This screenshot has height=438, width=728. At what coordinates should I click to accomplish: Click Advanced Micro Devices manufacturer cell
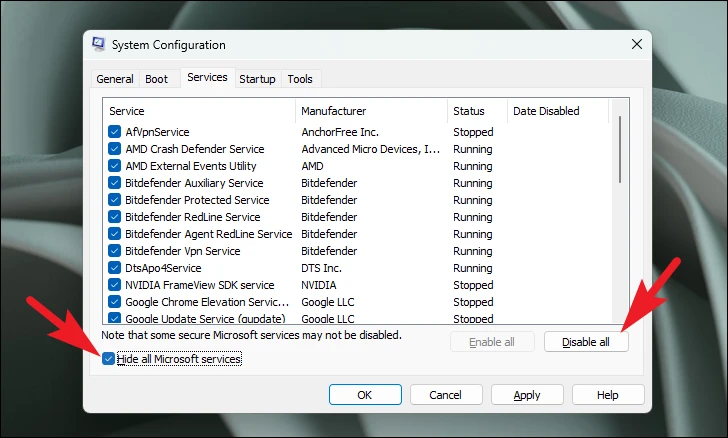click(370, 149)
